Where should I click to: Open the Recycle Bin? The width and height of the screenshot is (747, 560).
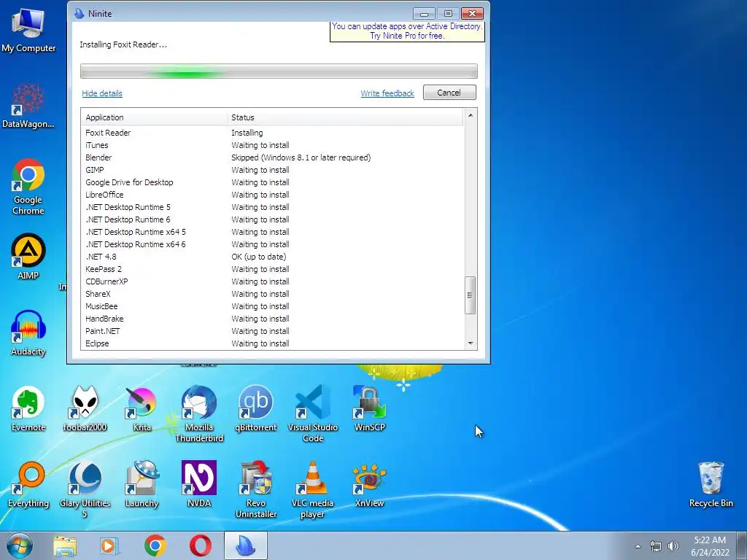(x=711, y=484)
